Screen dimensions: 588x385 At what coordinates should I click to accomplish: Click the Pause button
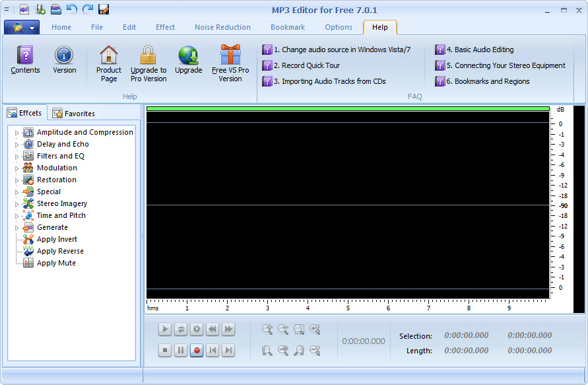click(x=181, y=350)
